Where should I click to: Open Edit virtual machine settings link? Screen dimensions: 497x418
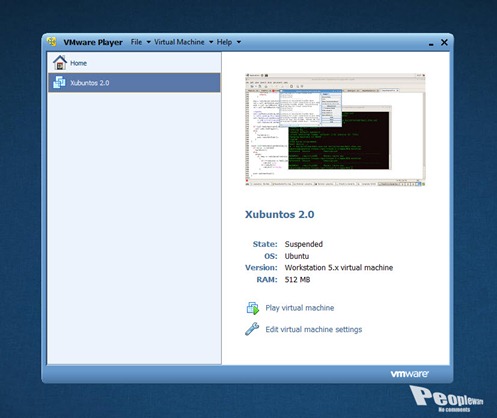(x=314, y=329)
